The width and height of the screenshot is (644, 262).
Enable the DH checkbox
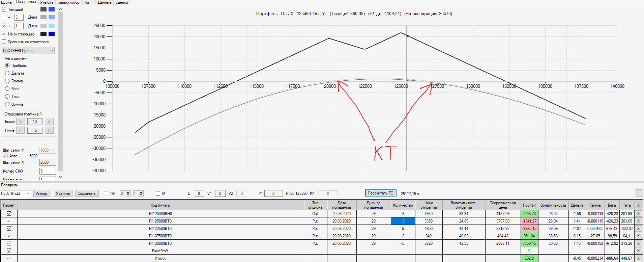(x=106, y=193)
